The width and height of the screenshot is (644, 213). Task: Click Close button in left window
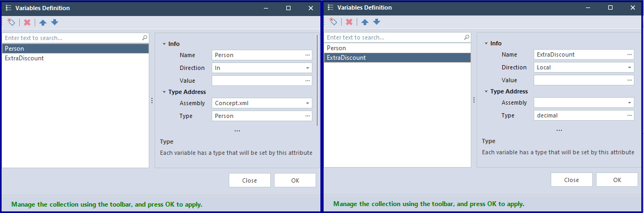tap(249, 180)
